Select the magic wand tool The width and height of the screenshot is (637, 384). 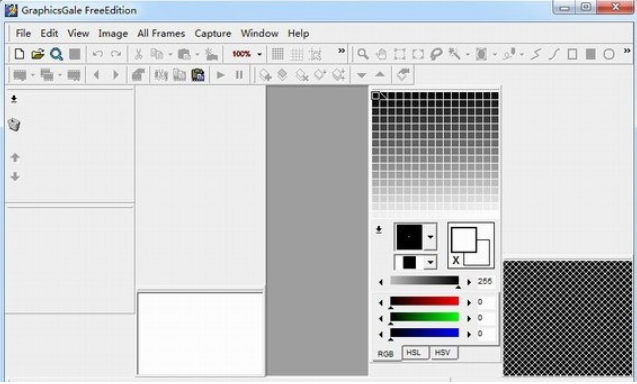(x=454, y=54)
